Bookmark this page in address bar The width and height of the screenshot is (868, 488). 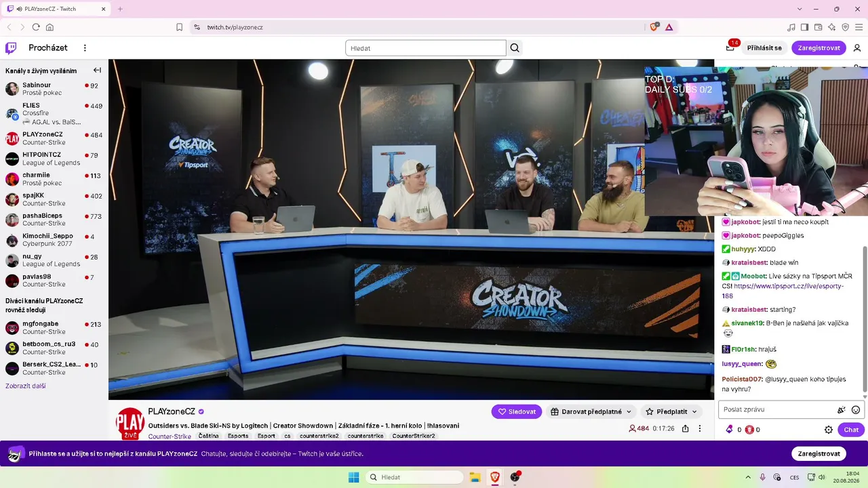pos(179,27)
